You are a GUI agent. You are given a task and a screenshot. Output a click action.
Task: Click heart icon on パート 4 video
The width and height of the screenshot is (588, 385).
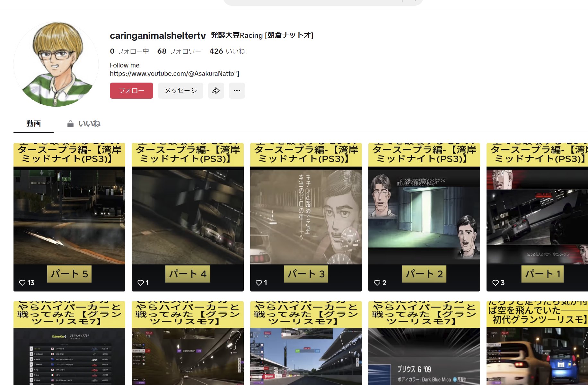[x=141, y=283]
